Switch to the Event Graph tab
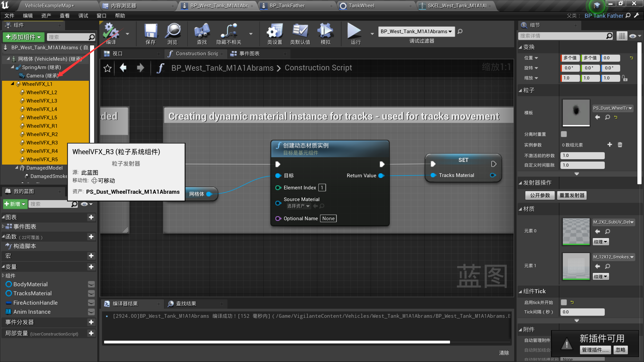644x362 pixels. click(x=249, y=54)
